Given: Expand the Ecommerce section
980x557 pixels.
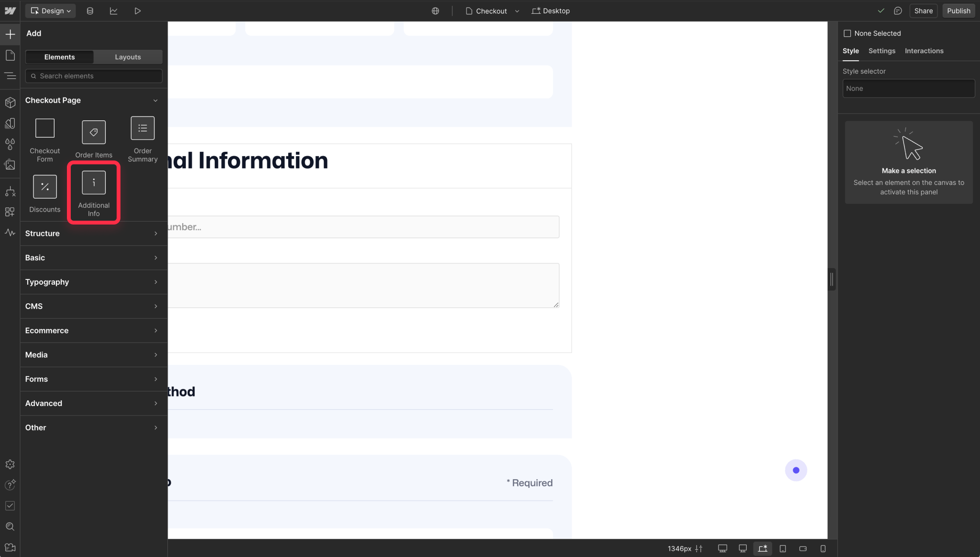Looking at the screenshot, I should [x=94, y=331].
